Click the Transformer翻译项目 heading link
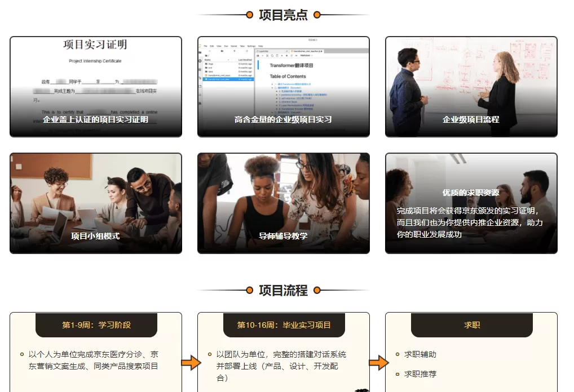574x392 pixels. (292, 65)
